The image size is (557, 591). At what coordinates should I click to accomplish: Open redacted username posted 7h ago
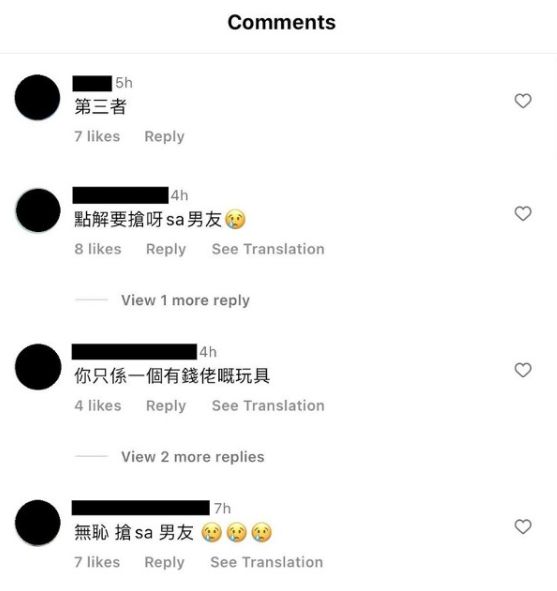click(x=141, y=508)
